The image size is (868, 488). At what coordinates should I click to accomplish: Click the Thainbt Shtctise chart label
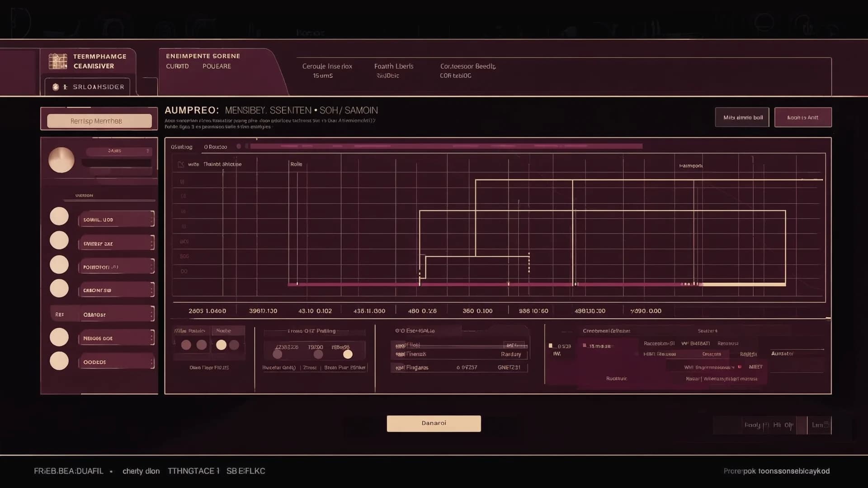[222, 164]
